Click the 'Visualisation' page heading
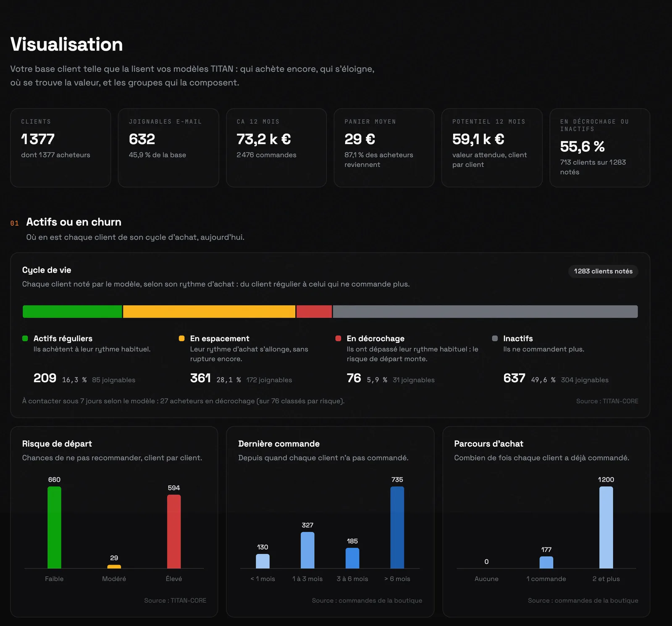Image resolution: width=672 pixels, height=626 pixels. [x=67, y=45]
